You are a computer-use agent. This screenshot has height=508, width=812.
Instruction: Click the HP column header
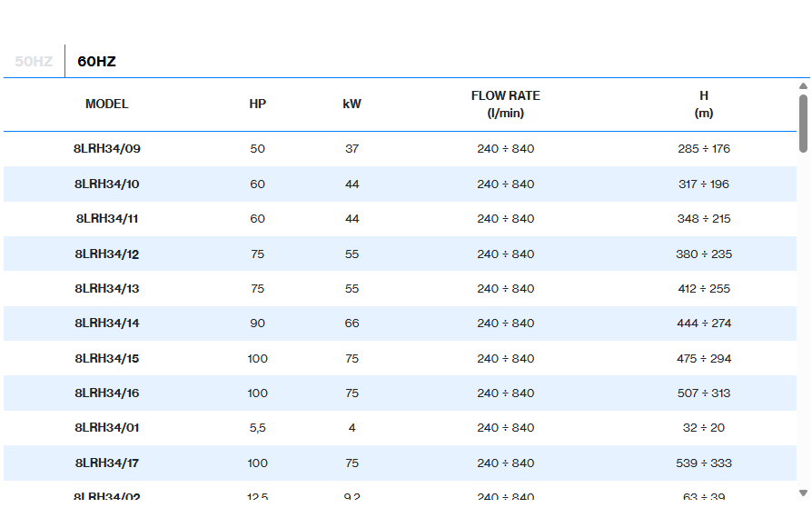[x=258, y=104]
